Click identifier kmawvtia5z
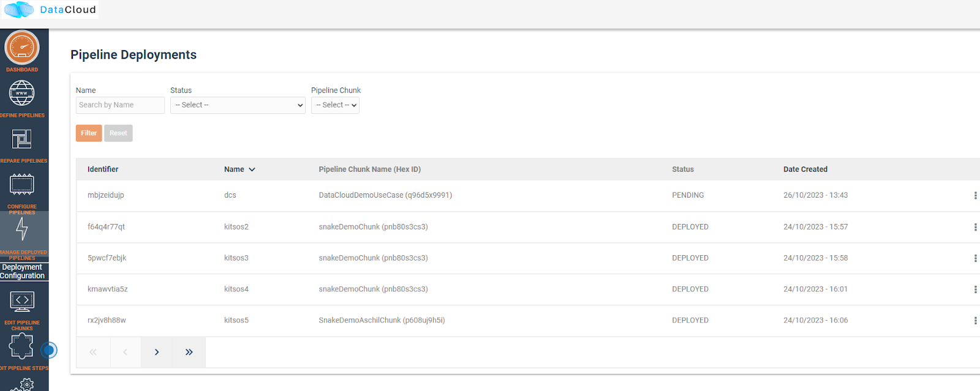The image size is (980, 391). 107,289
